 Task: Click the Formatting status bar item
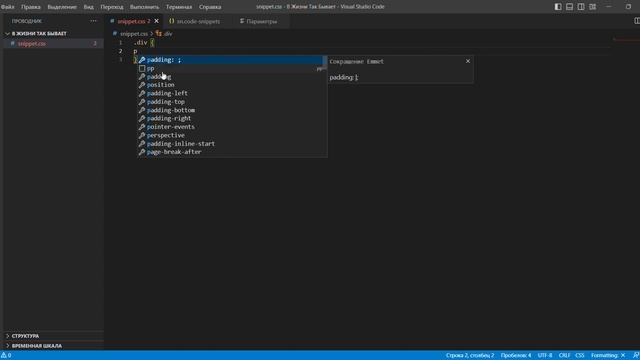click(608, 356)
